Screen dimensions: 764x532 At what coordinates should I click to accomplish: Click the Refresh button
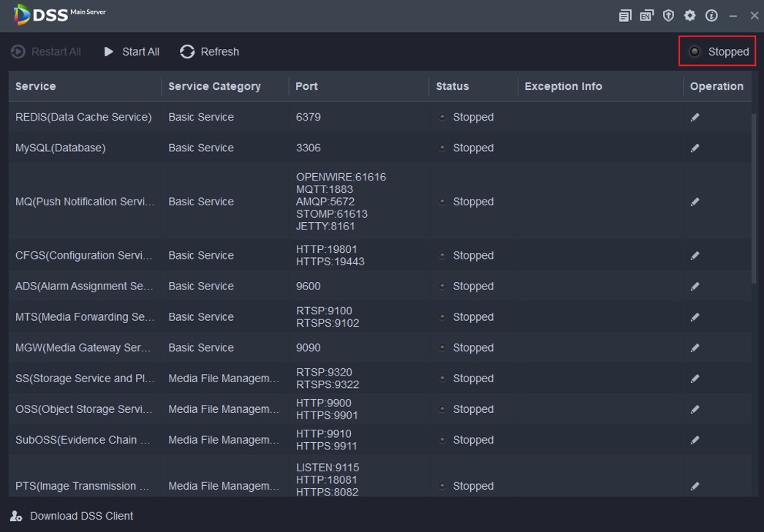tap(210, 52)
